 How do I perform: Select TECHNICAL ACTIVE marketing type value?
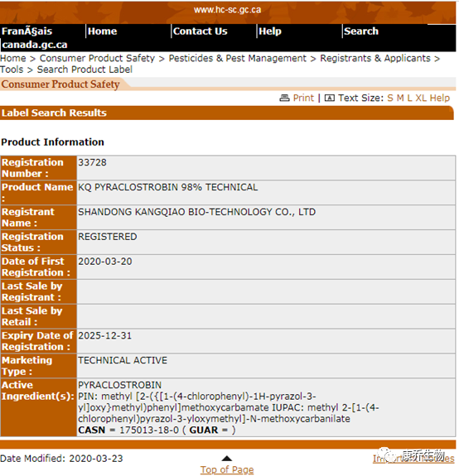pos(123,360)
